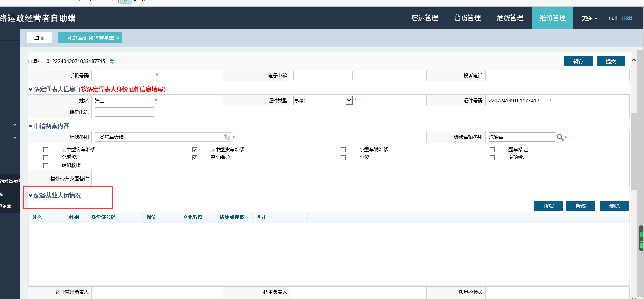Viewport: 644px width, 299px height.
Task: Open the repair category tree picker icon
Action: pos(227,137)
